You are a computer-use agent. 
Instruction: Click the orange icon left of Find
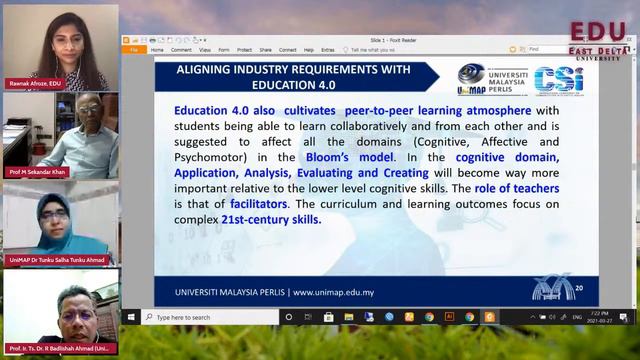coord(513,49)
